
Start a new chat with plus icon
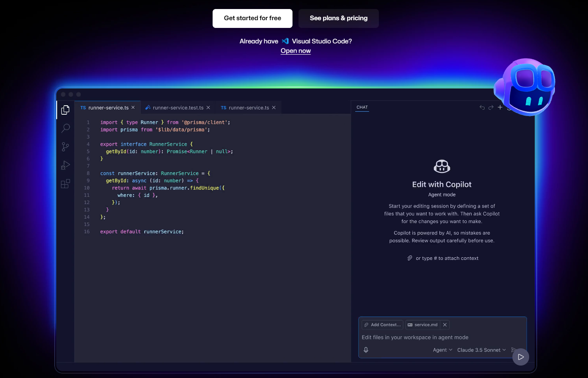[x=500, y=107]
